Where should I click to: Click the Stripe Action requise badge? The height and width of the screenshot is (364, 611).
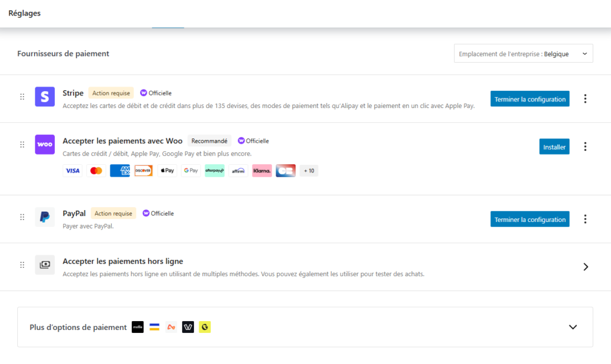(111, 92)
